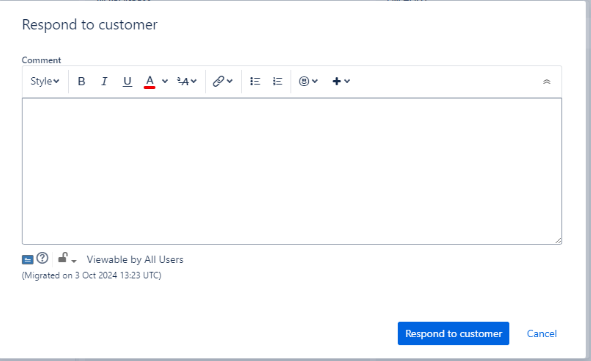
Task: Open the editor help question mark icon
Action: click(43, 258)
